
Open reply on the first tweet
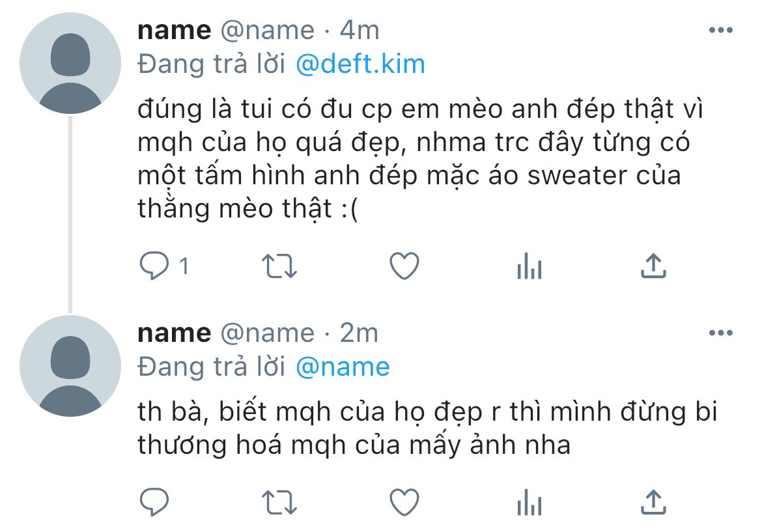154,266
